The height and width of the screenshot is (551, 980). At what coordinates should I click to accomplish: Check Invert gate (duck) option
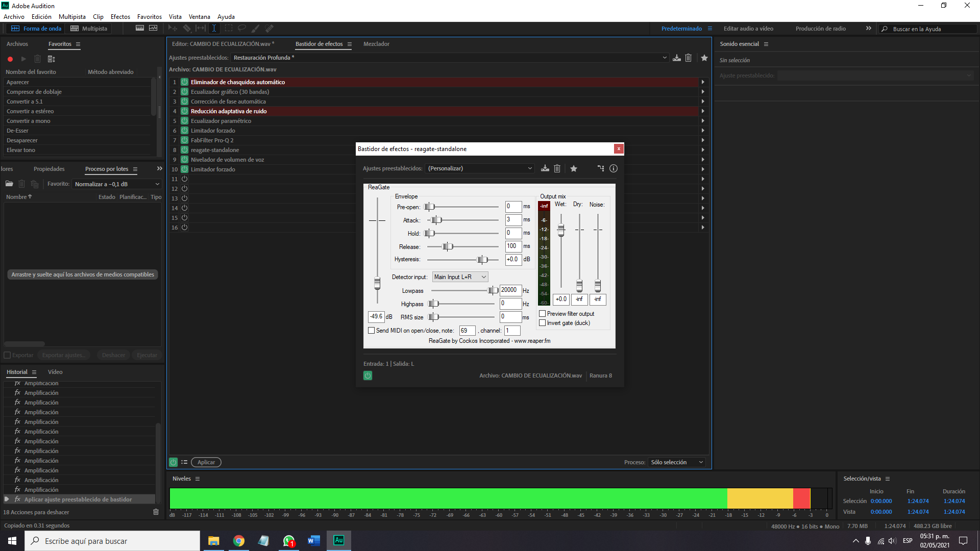(x=543, y=323)
